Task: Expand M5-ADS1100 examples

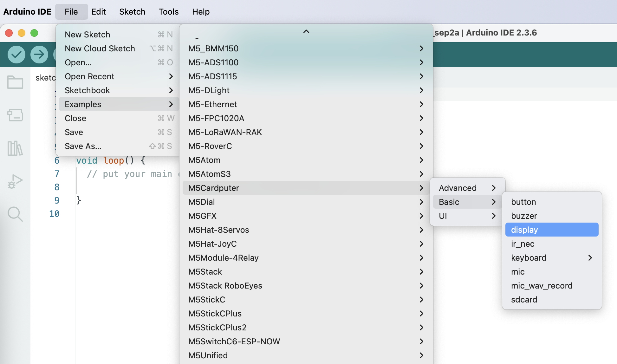Action: pyautogui.click(x=306, y=62)
